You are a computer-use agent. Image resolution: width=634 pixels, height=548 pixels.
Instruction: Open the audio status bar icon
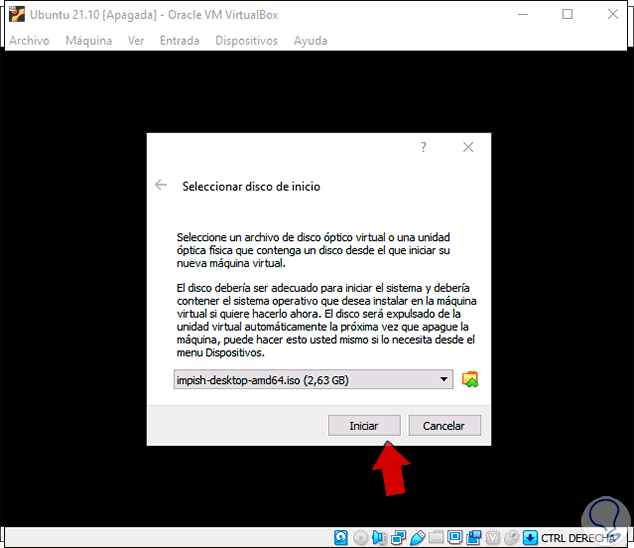pyautogui.click(x=379, y=537)
